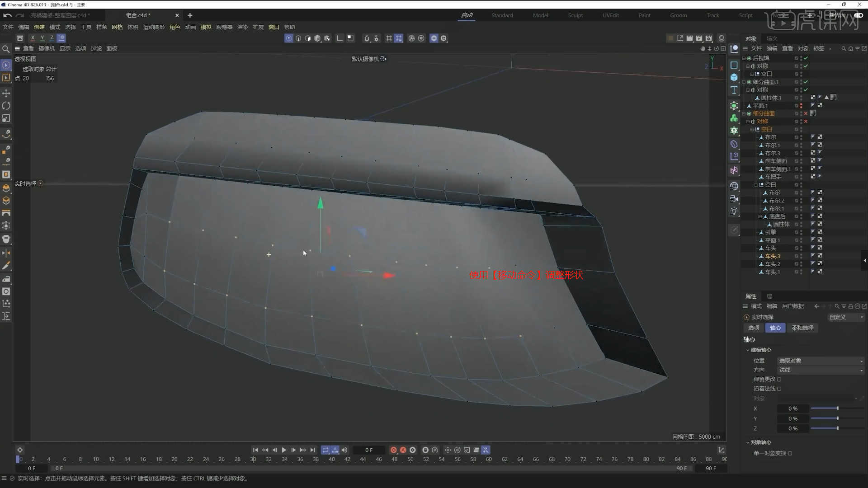Open the 自定义 mode dropdown

click(846, 317)
